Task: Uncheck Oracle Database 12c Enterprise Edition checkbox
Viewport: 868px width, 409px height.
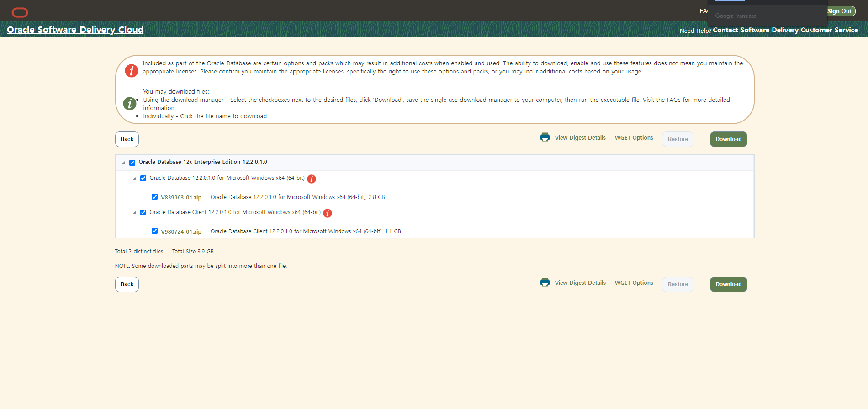Action: coord(132,163)
